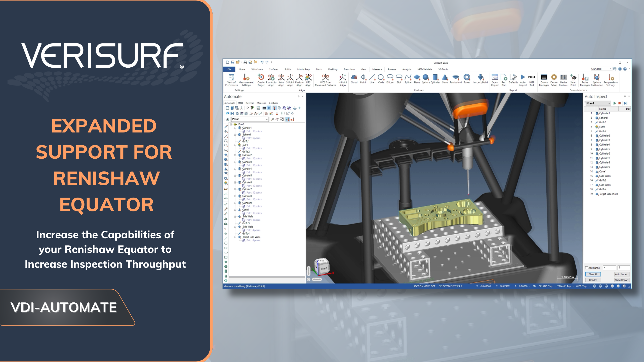Select the N-Point Align tool
644x362 pixels.
click(x=343, y=80)
